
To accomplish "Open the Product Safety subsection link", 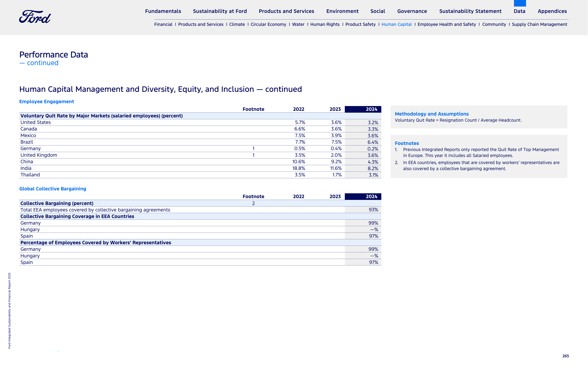I will pos(360,24).
